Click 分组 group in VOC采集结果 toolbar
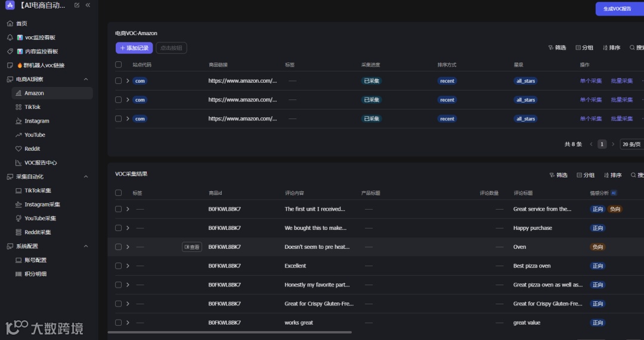The width and height of the screenshot is (644, 340). 586,175
